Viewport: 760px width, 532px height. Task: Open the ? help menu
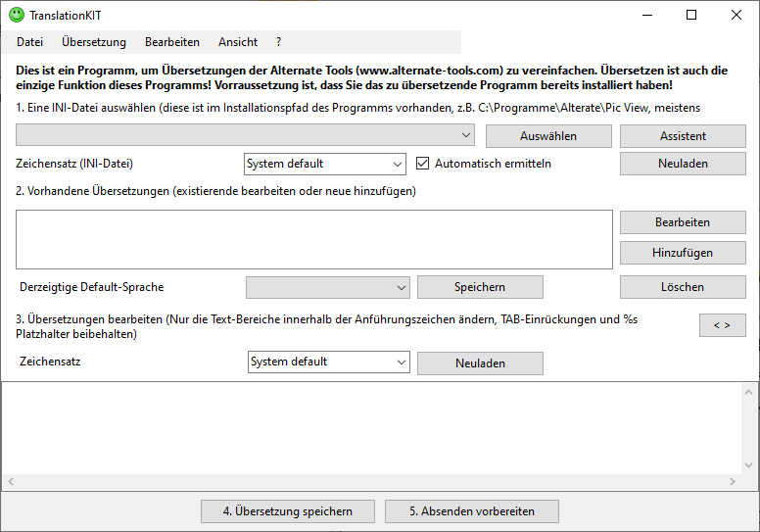278,42
